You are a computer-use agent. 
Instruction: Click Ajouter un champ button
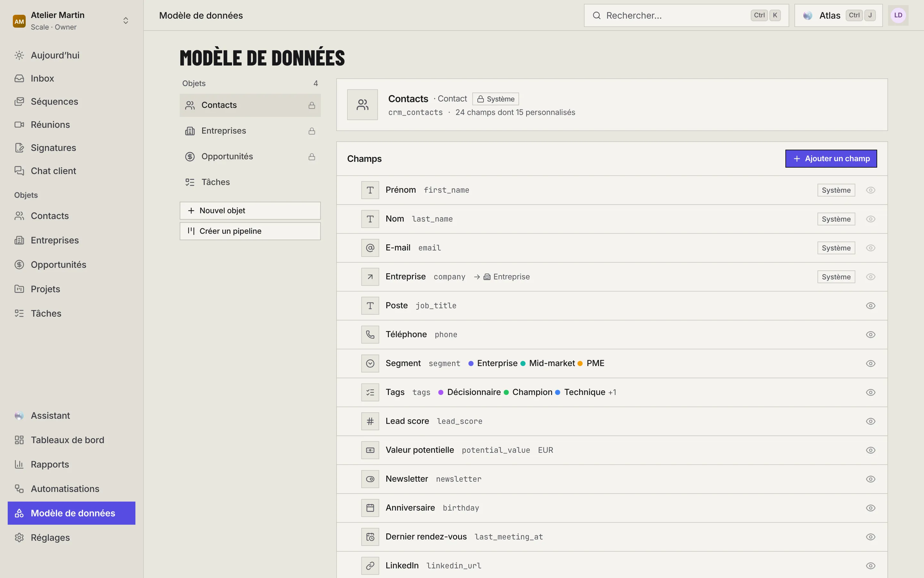click(831, 159)
